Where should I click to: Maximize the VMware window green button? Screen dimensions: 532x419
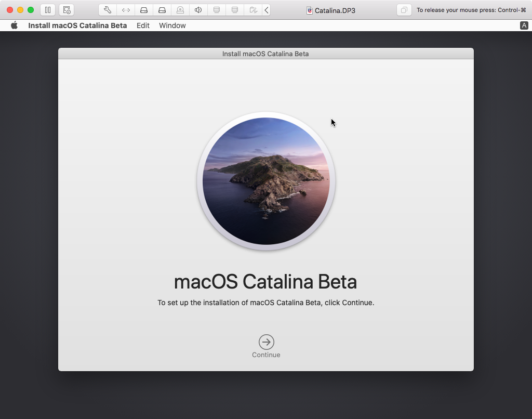click(31, 10)
